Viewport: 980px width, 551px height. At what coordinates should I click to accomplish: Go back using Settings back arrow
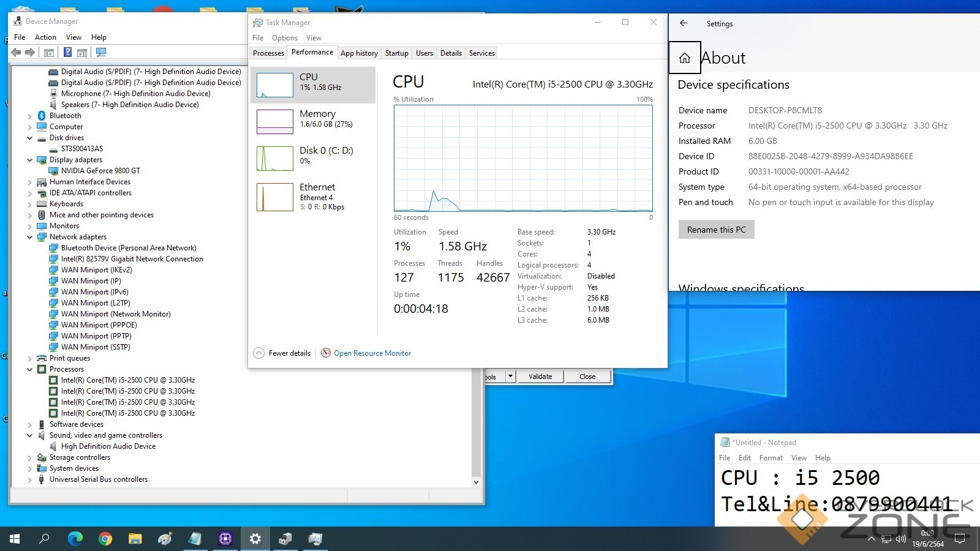pyautogui.click(x=684, y=23)
